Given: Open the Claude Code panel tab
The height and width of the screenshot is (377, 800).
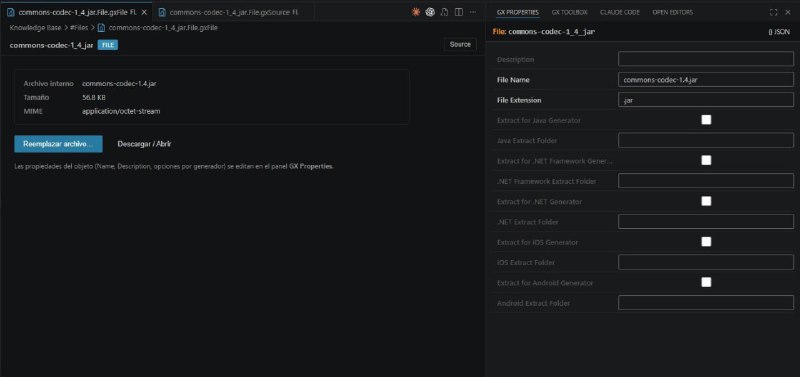Looking at the screenshot, I should click(x=620, y=12).
